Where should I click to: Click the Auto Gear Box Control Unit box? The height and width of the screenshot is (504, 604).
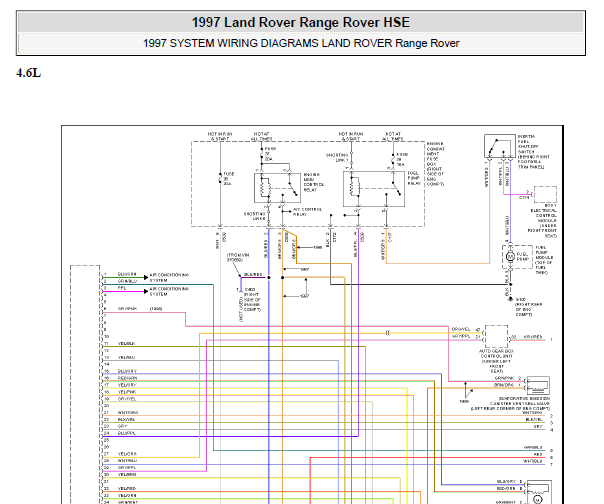click(x=497, y=336)
